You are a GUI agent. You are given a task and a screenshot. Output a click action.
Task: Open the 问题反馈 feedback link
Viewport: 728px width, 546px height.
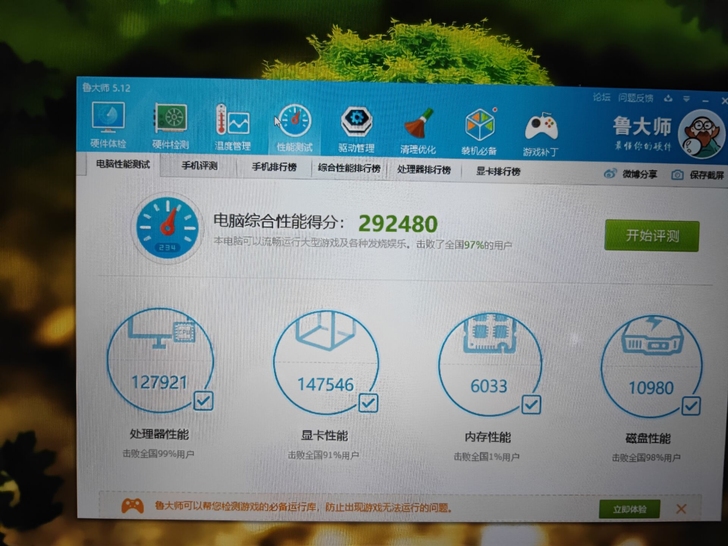636,98
